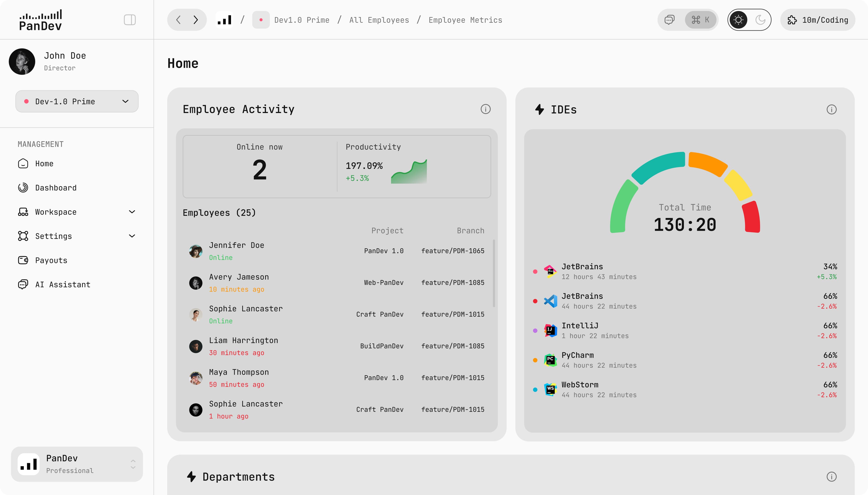868x495 pixels.
Task: Click the PanDev bars breadcrumb icon
Action: pos(224,20)
